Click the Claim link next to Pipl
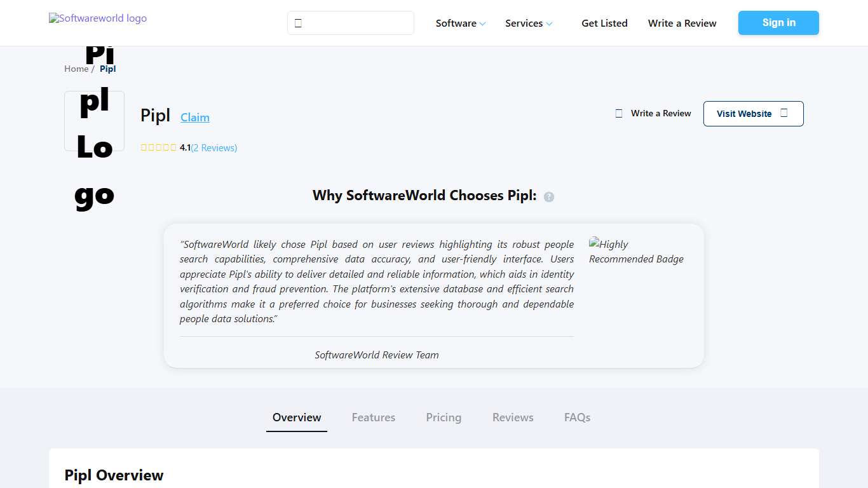This screenshot has width=868, height=488. click(194, 117)
